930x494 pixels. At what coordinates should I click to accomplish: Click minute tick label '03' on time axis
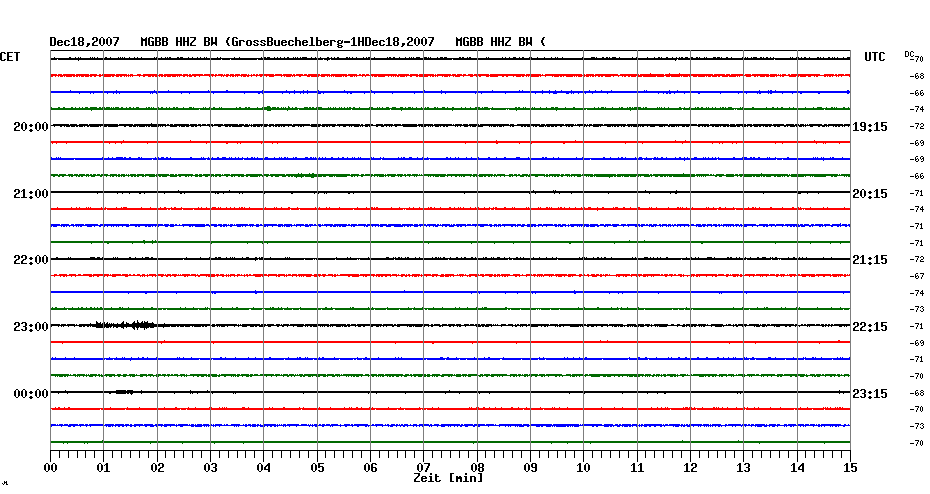click(211, 468)
